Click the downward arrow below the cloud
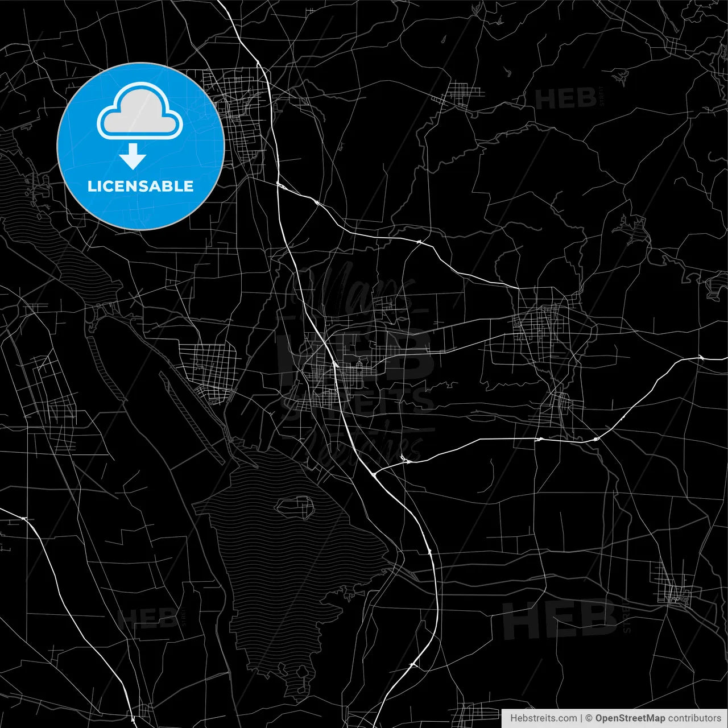Screen dimensions: 728x728 coord(134,155)
